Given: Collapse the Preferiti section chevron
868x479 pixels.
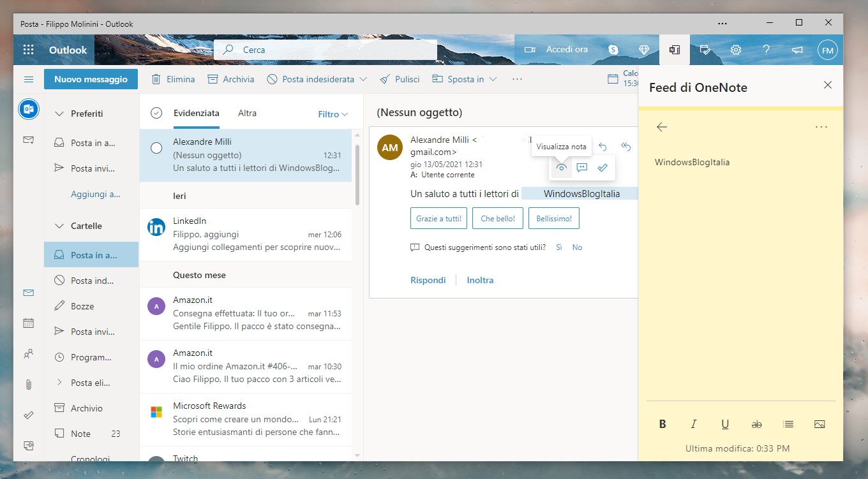Looking at the screenshot, I should point(59,114).
